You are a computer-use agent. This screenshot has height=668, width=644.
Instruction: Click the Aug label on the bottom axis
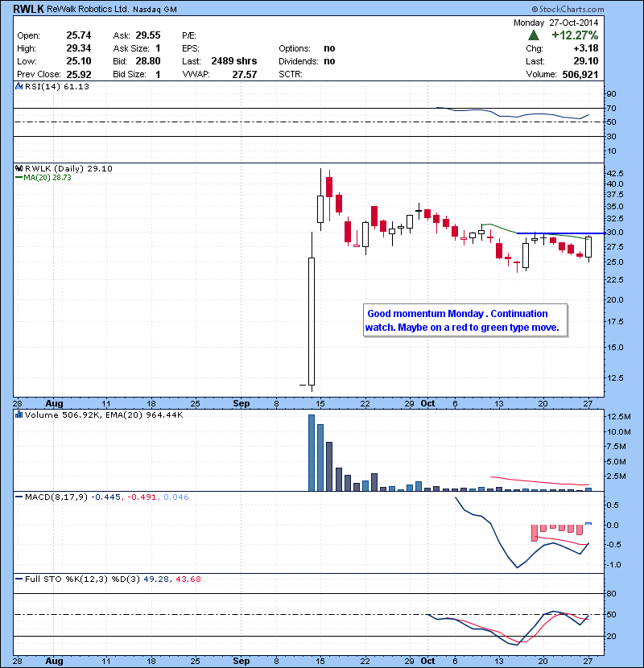tap(54, 661)
